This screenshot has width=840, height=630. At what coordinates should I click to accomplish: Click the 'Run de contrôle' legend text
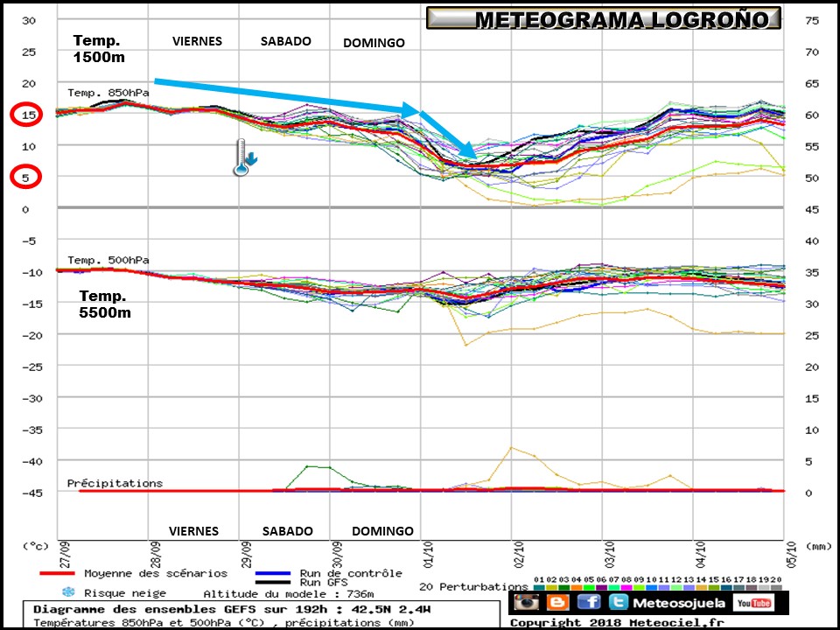(x=351, y=573)
